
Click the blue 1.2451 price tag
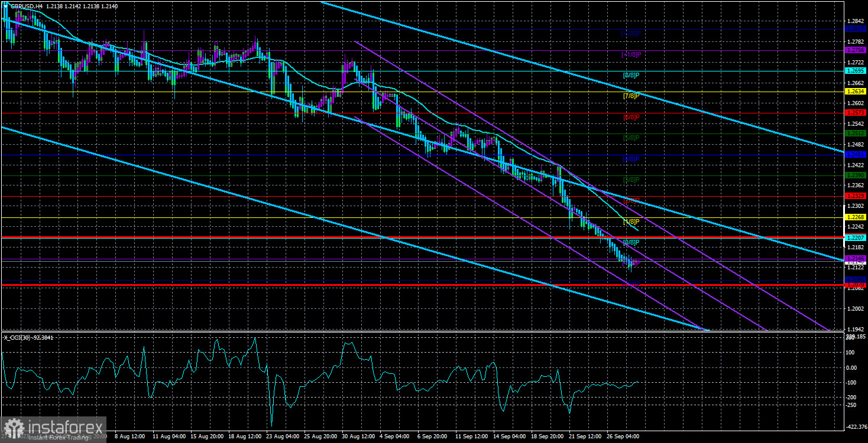(856, 155)
